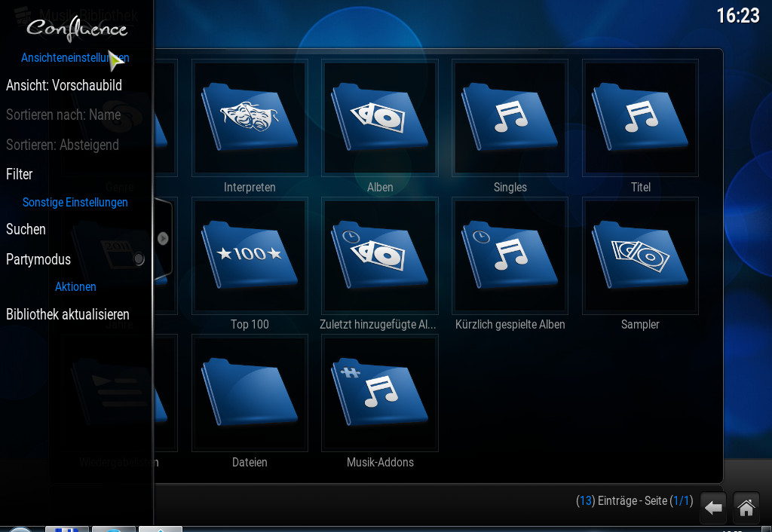
Task: Click the Kürzlich gespielte Alben label
Action: [510, 324]
